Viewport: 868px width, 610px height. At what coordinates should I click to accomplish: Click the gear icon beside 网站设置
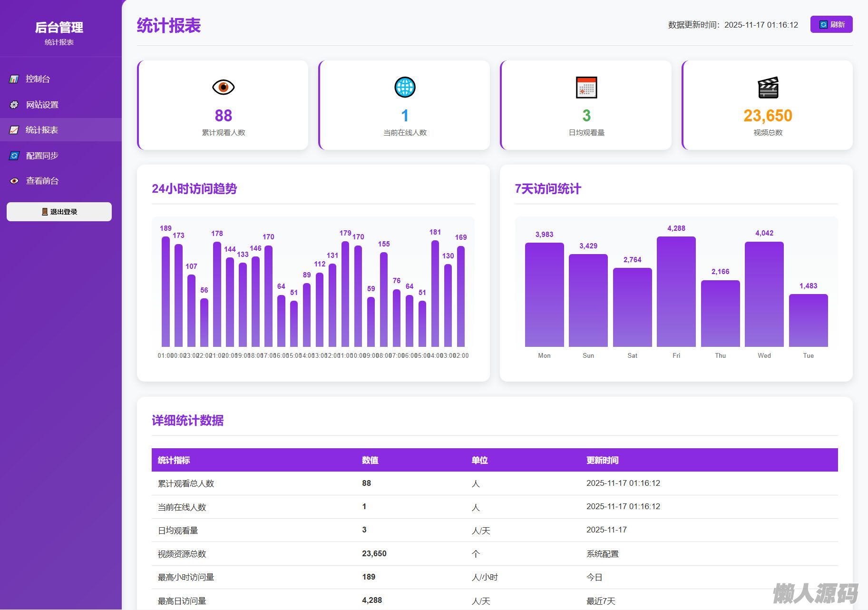point(14,105)
